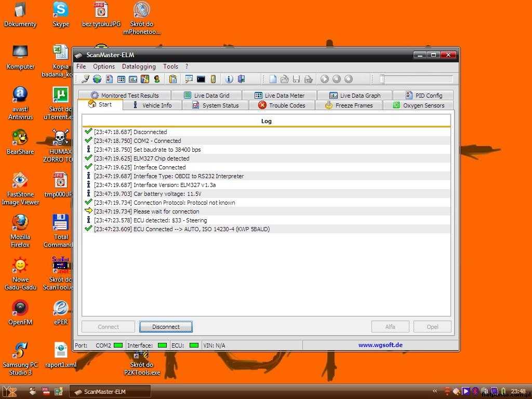Switch to the Oxygen Sensors tab
The height and width of the screenshot is (399, 532).
(418, 105)
